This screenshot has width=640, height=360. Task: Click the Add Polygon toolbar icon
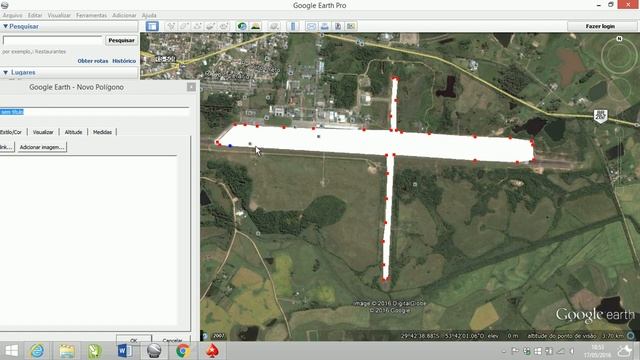[184, 26]
